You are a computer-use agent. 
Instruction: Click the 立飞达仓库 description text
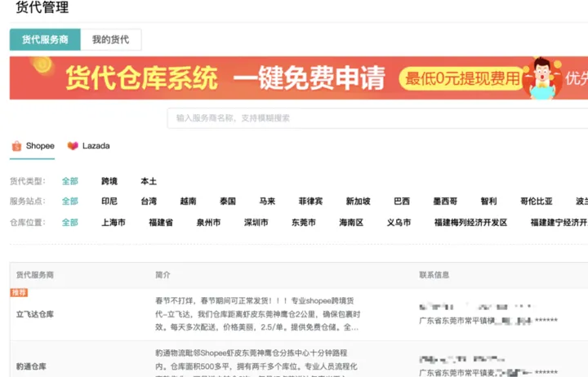click(257, 314)
